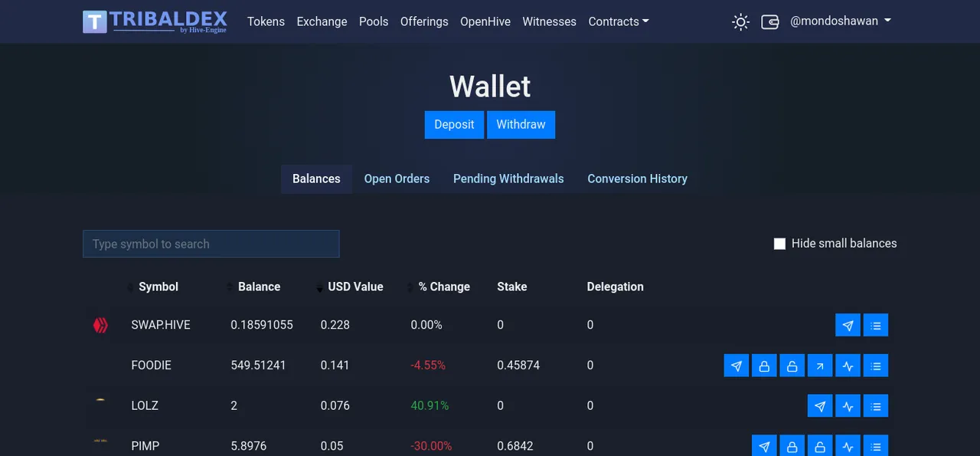Click the LOLZ symbol name
The height and width of the screenshot is (456, 980).
(145, 405)
